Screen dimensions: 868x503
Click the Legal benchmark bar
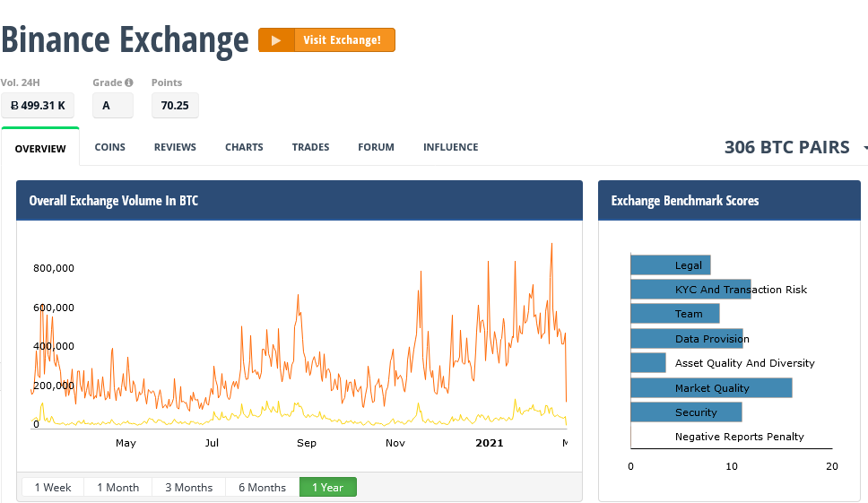(671, 265)
